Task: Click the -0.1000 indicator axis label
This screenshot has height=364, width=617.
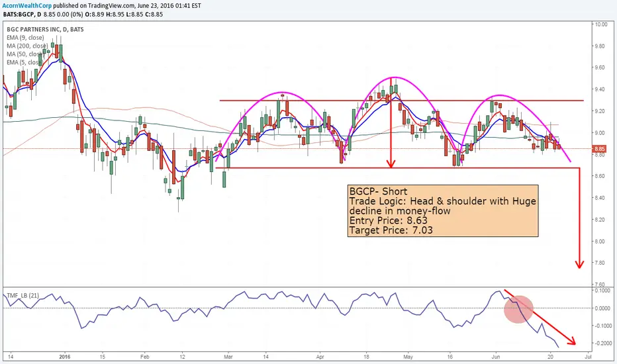Action: tap(602, 326)
